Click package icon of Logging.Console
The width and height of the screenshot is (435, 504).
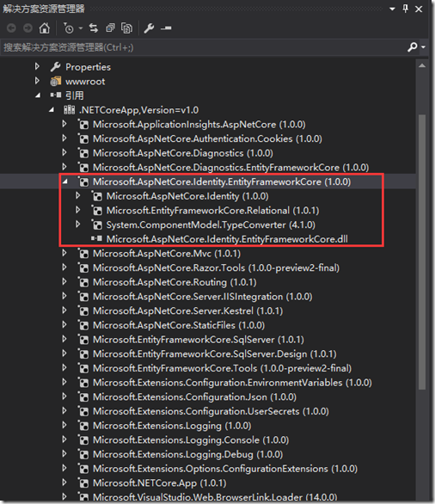[83, 439]
